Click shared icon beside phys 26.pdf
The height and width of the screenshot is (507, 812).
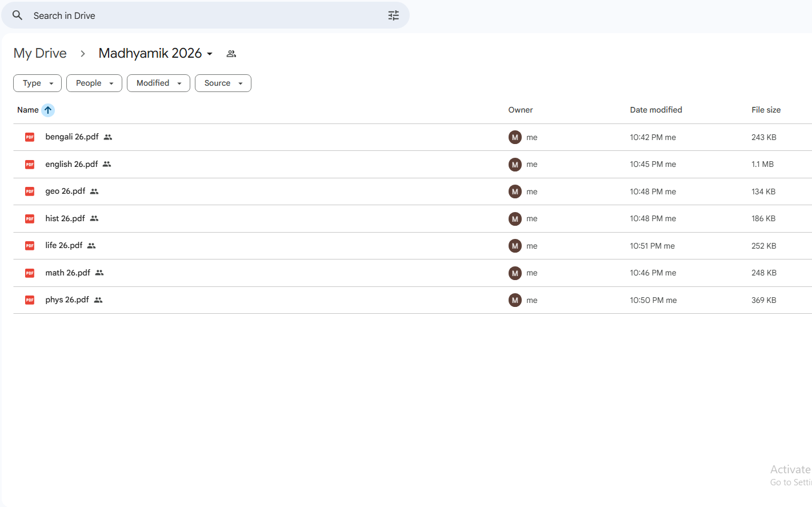tap(98, 300)
